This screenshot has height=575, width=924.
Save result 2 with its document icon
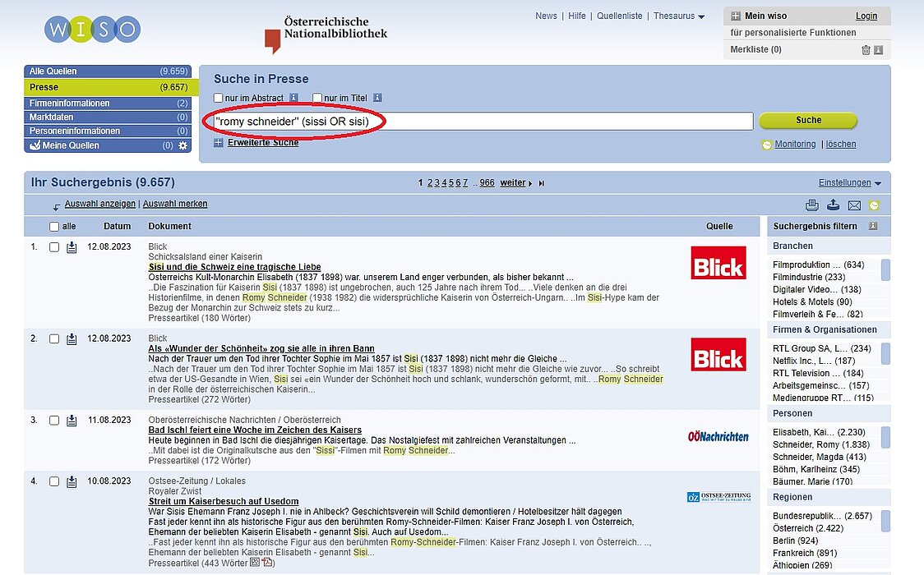(x=72, y=339)
